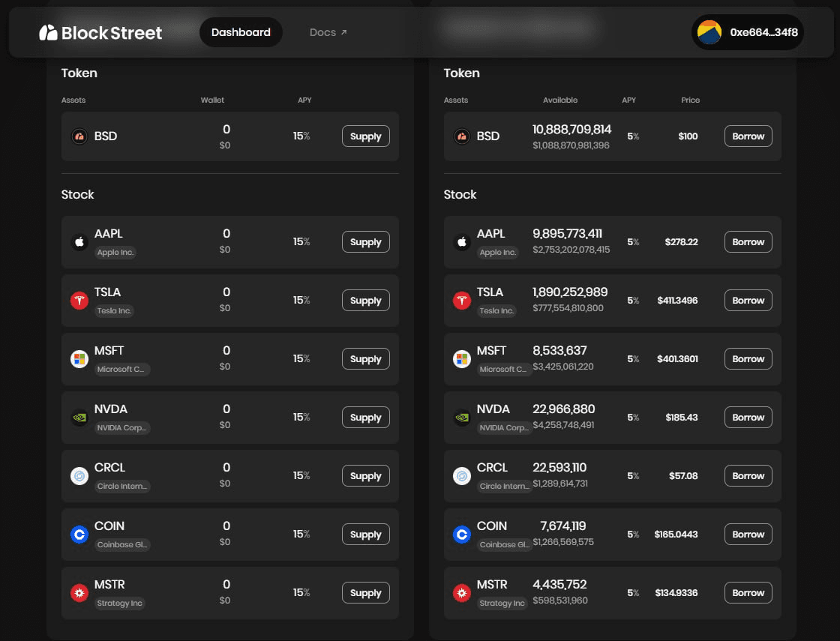Click Wallet column header in supply panel
840x641 pixels.
point(212,100)
